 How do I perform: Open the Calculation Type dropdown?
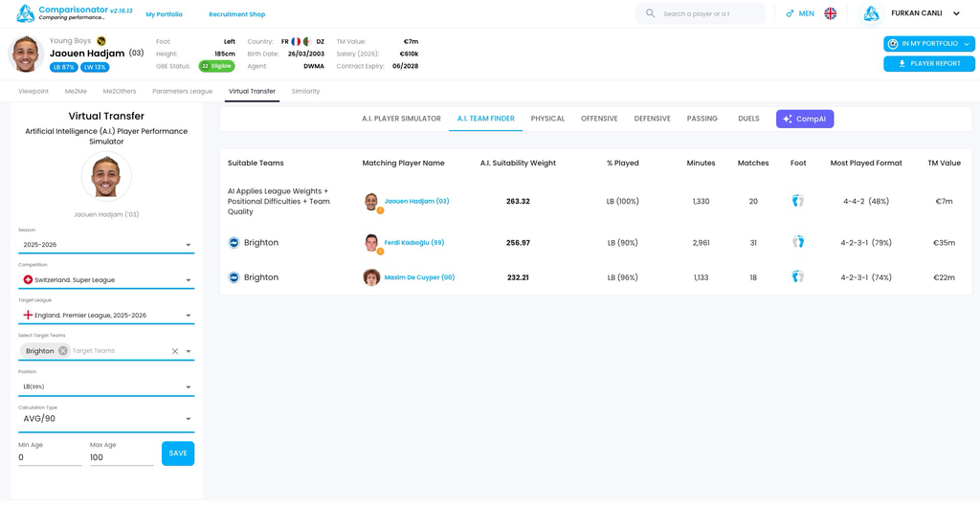click(x=106, y=419)
